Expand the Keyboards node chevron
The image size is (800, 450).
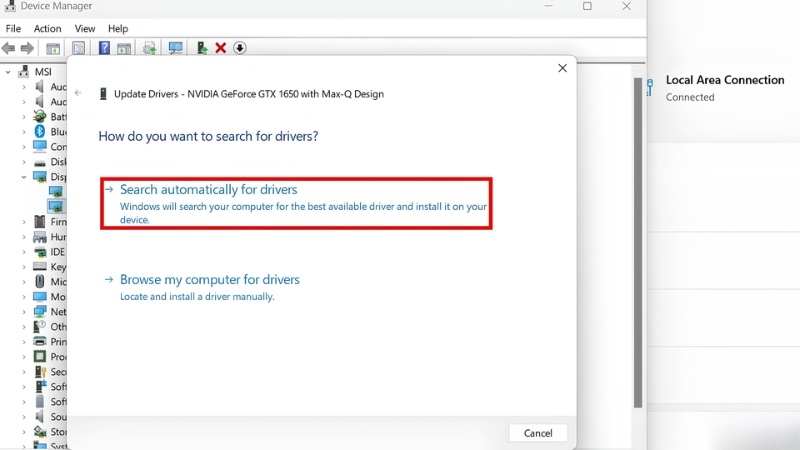pyautogui.click(x=23, y=267)
